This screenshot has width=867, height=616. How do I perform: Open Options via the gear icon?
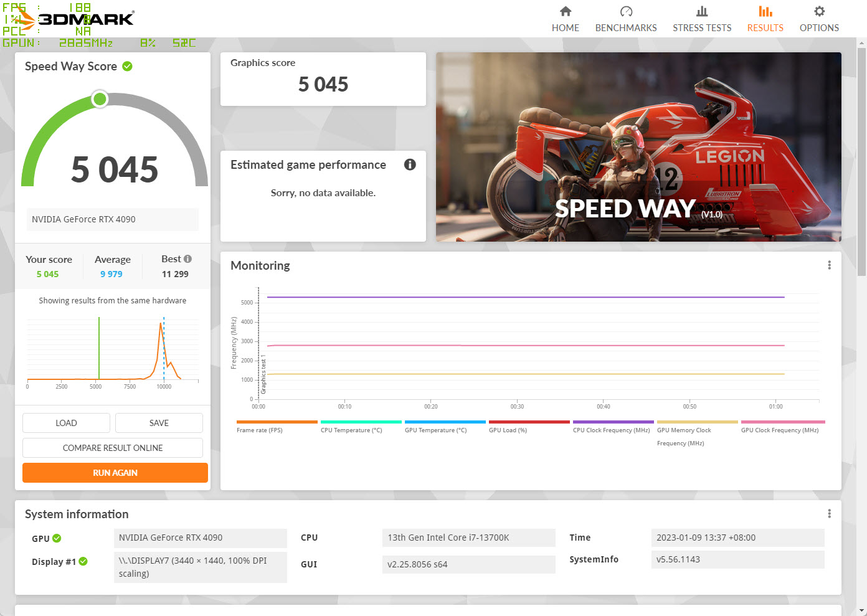[819, 12]
